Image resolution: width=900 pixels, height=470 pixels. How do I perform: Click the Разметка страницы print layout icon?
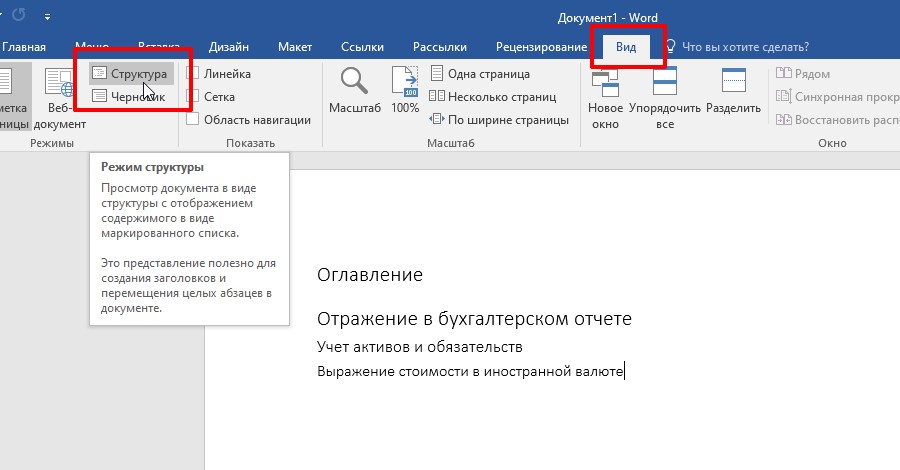coord(13,99)
